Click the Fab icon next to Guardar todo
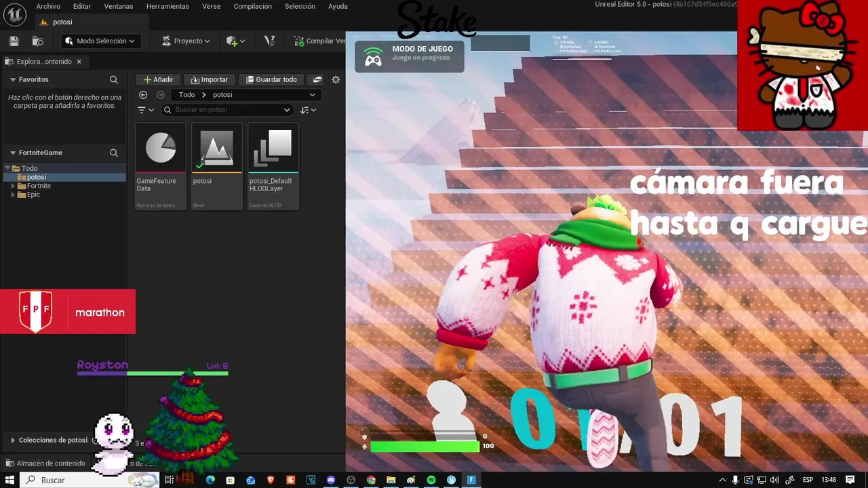The width and height of the screenshot is (868, 488). pos(317,79)
